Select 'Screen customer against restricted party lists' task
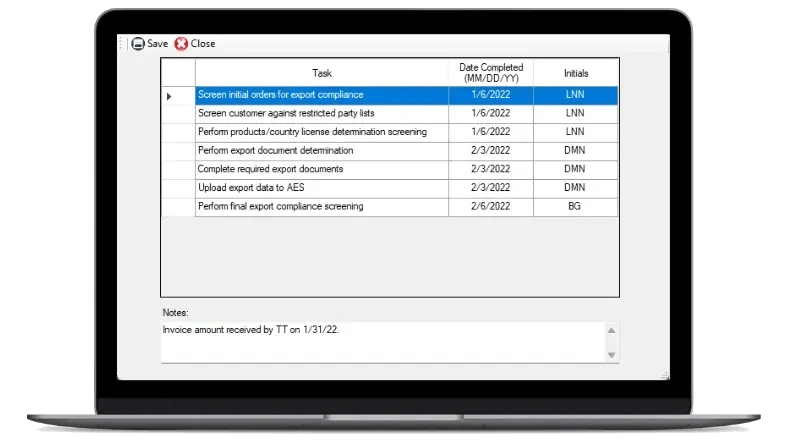The width and height of the screenshot is (800, 446). (x=322, y=114)
